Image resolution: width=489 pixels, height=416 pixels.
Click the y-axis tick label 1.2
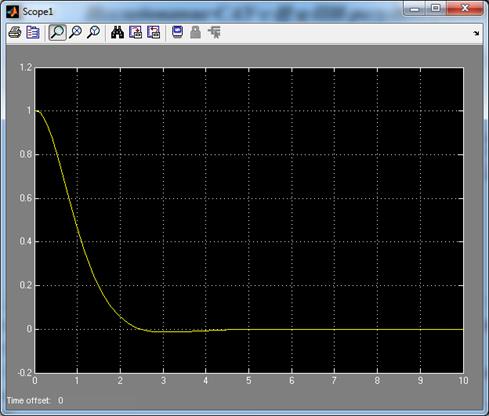pos(26,68)
